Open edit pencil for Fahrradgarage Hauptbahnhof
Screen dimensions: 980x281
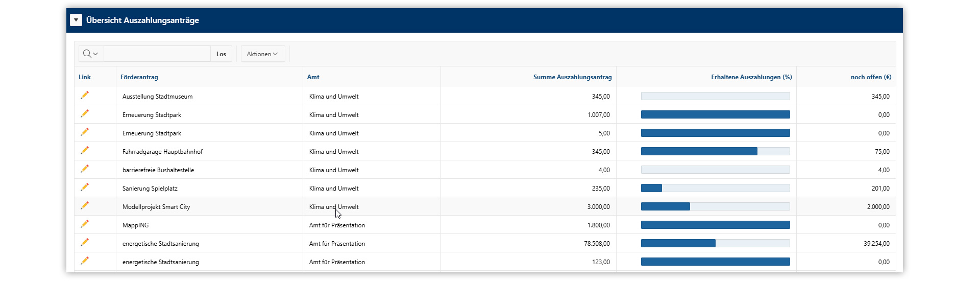85,151
